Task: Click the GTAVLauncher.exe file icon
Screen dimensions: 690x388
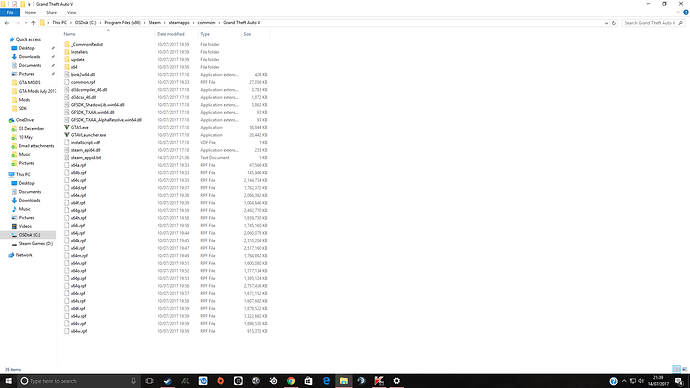Action: (x=67, y=135)
